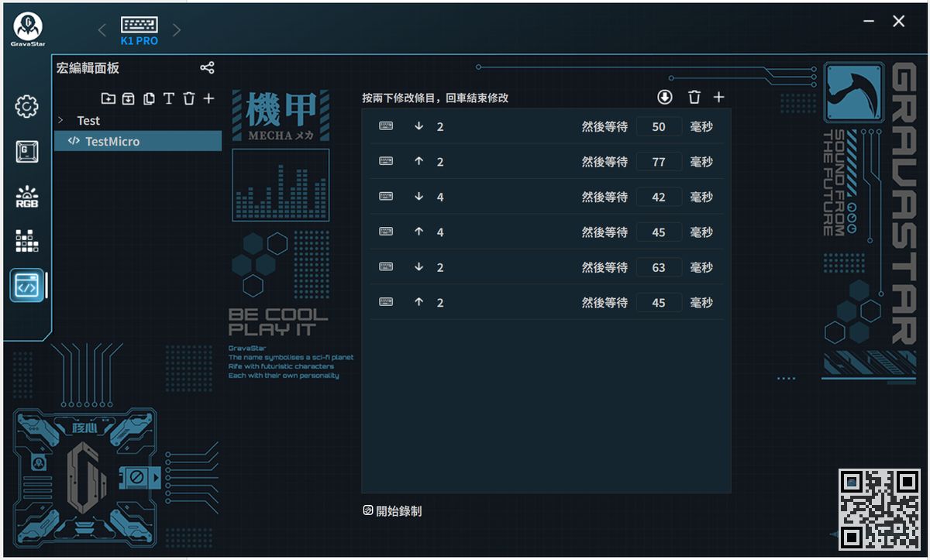Click 開始錄制 to start macro recording
930x560 pixels.
pyautogui.click(x=393, y=511)
